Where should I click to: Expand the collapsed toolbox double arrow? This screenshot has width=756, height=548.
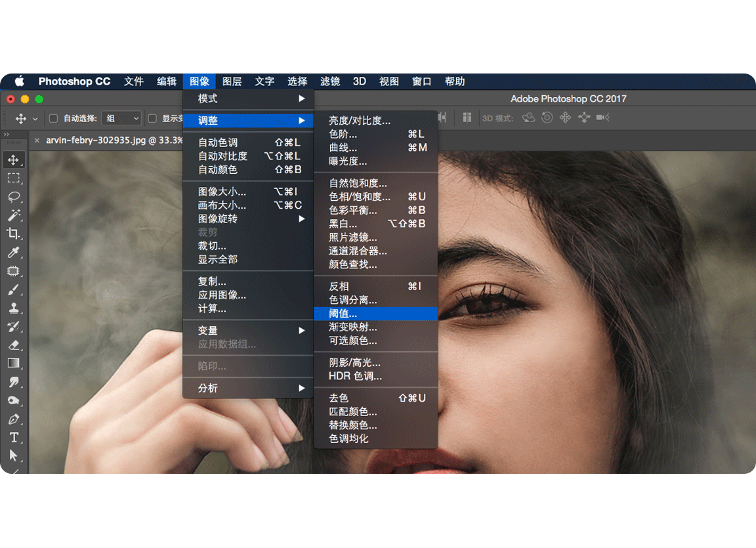pos(7,135)
